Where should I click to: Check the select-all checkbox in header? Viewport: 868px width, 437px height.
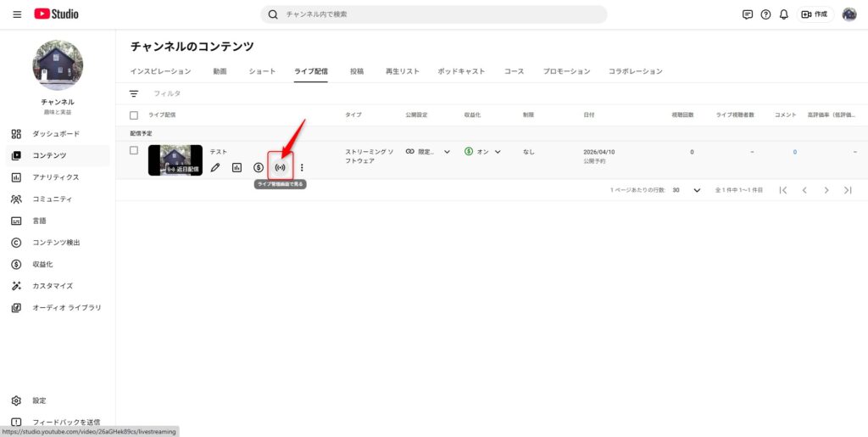click(134, 115)
